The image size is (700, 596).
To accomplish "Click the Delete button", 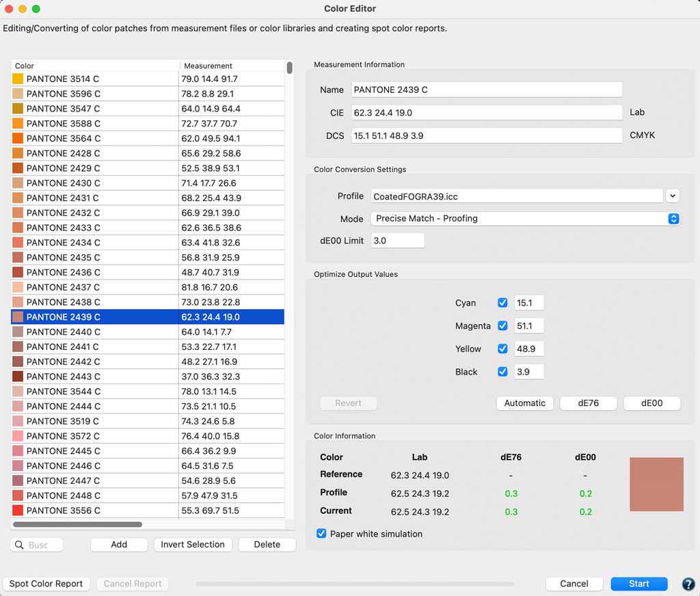I will click(x=267, y=544).
